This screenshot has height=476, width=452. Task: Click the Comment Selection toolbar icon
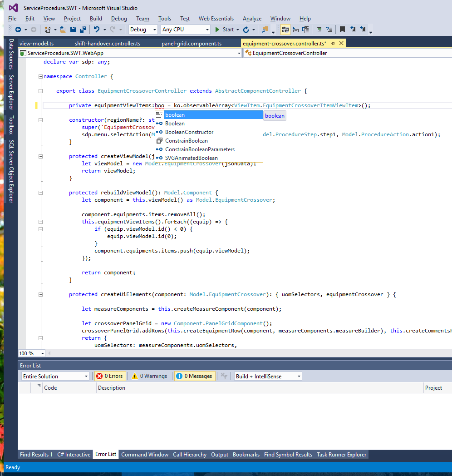coord(329,30)
